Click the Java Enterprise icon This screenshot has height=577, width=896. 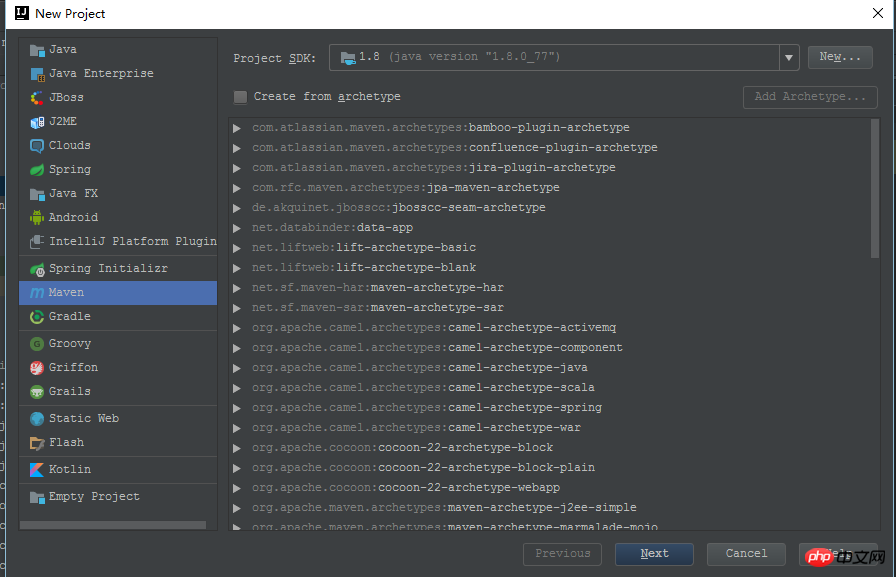(37, 74)
